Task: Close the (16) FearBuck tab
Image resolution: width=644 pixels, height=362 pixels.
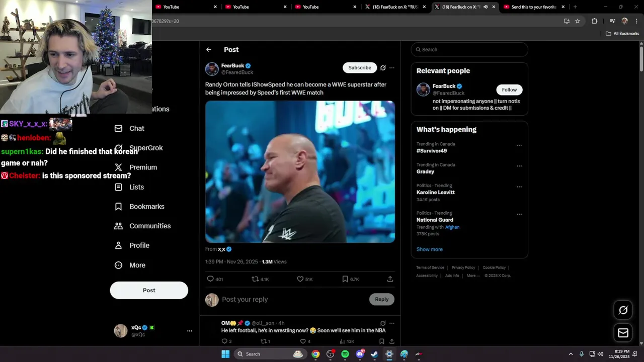Action: [x=494, y=7]
